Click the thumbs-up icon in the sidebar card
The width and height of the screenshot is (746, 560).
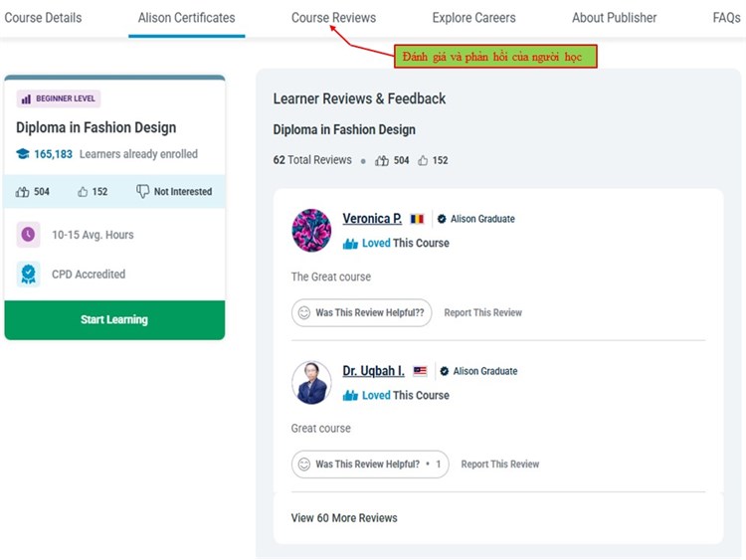point(23,192)
